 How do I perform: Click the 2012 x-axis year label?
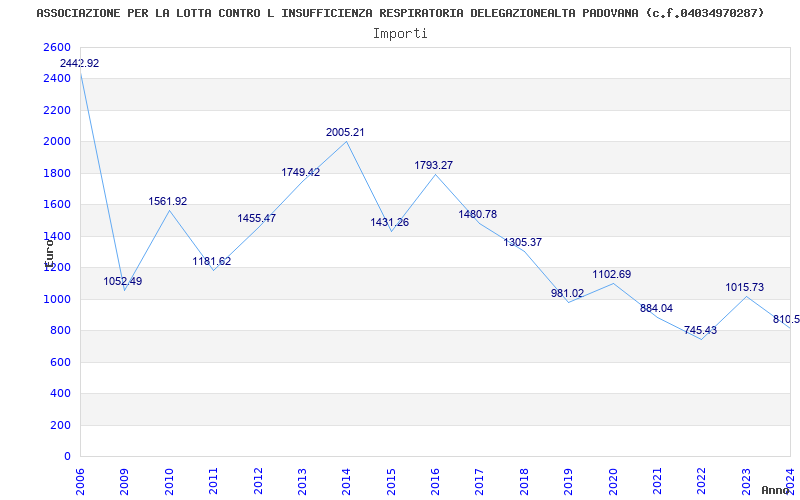[258, 481]
